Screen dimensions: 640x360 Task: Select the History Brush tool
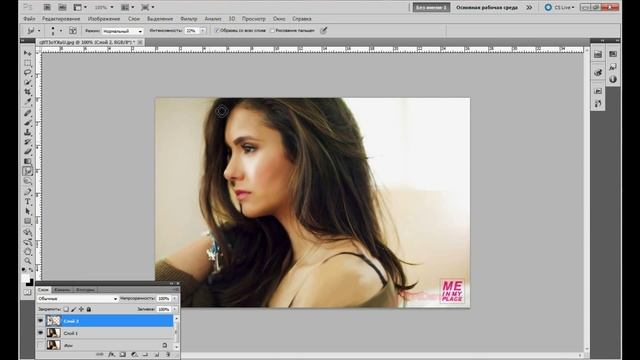pos(27,142)
